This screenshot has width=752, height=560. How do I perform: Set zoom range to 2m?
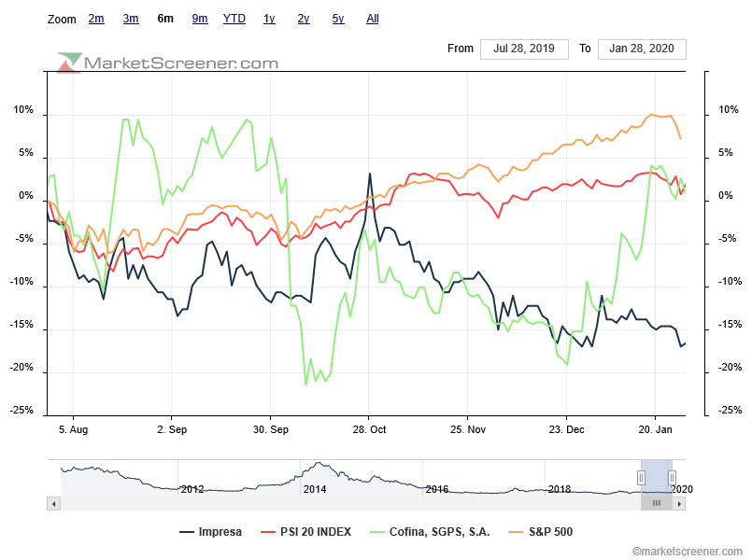pyautogui.click(x=96, y=19)
